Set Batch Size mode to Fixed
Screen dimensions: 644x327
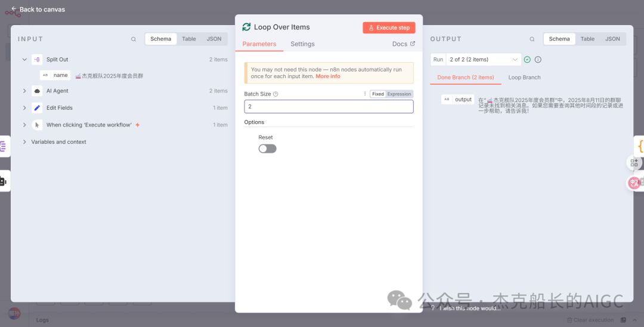click(x=378, y=94)
